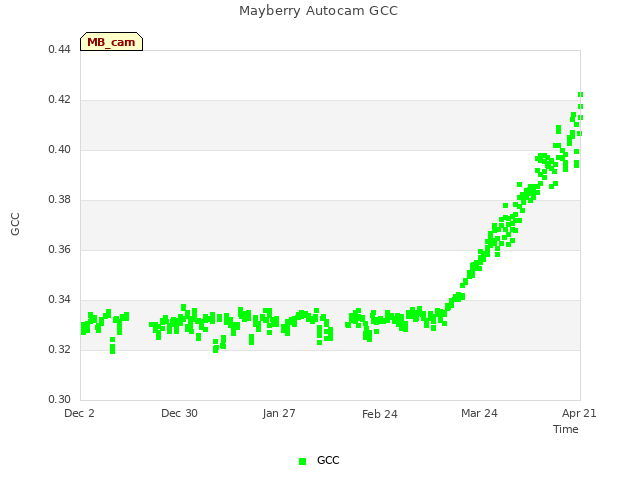Click the Jan 27 x-axis label
Screen dimensions: 640x480
279,413
